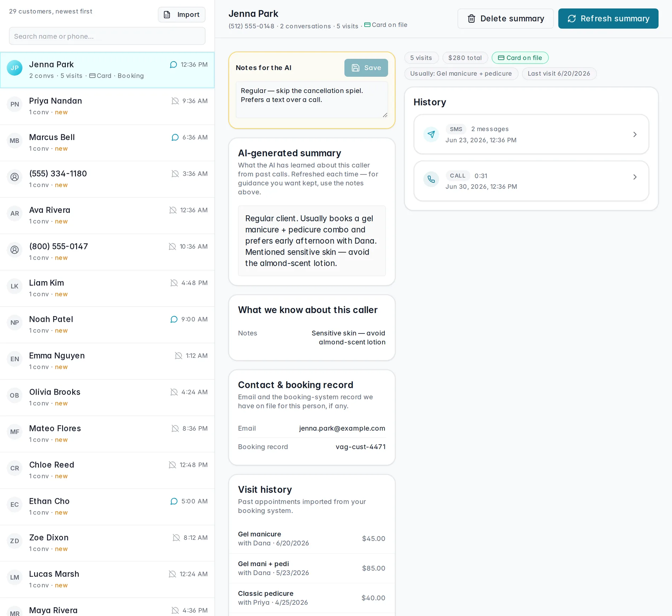
Task: Click the anonymous avatar icon for (555) 334-1180
Action: (x=15, y=177)
